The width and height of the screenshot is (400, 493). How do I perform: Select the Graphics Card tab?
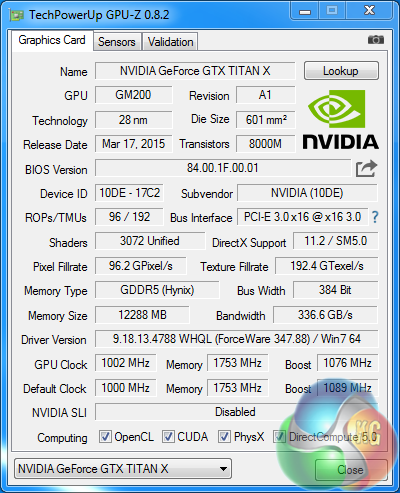click(x=52, y=40)
